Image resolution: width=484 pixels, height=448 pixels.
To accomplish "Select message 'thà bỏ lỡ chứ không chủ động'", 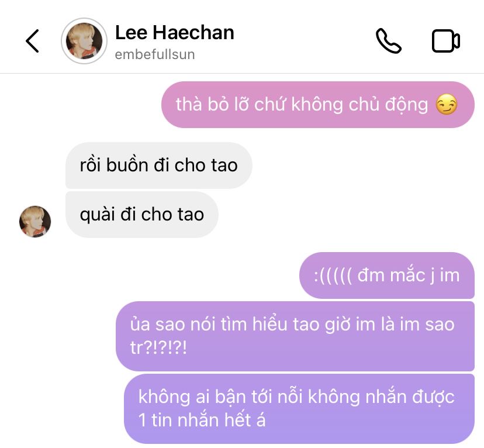I will click(x=317, y=104).
